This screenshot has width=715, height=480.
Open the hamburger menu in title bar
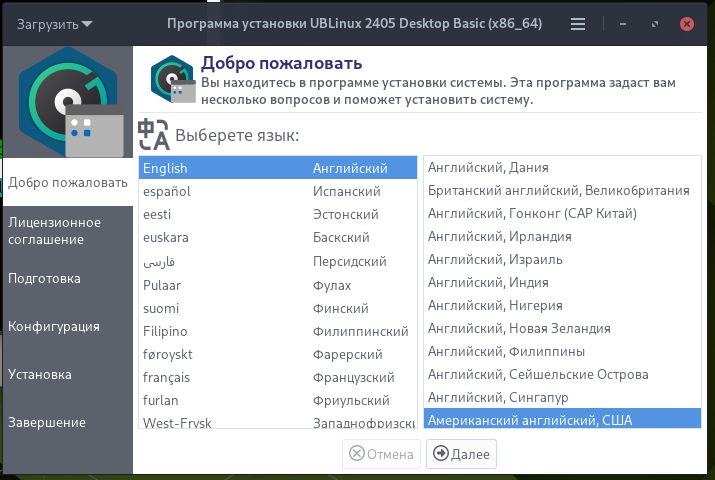click(578, 24)
